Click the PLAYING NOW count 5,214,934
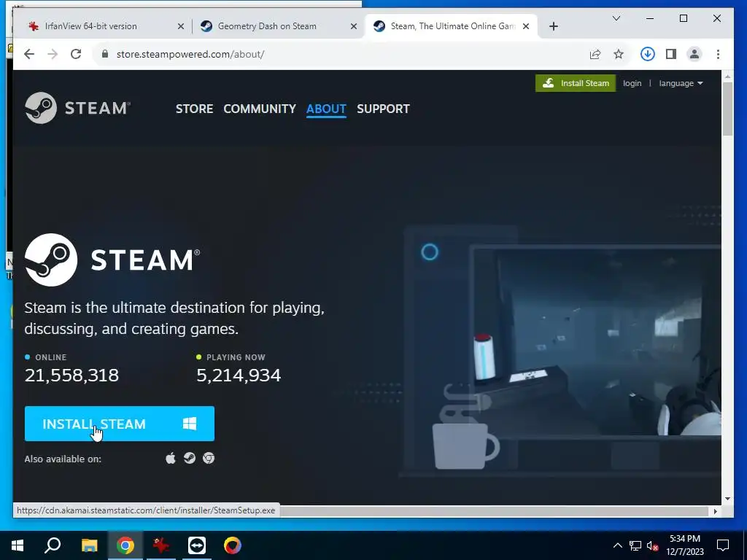Viewport: 747px width, 560px height. coord(239,376)
